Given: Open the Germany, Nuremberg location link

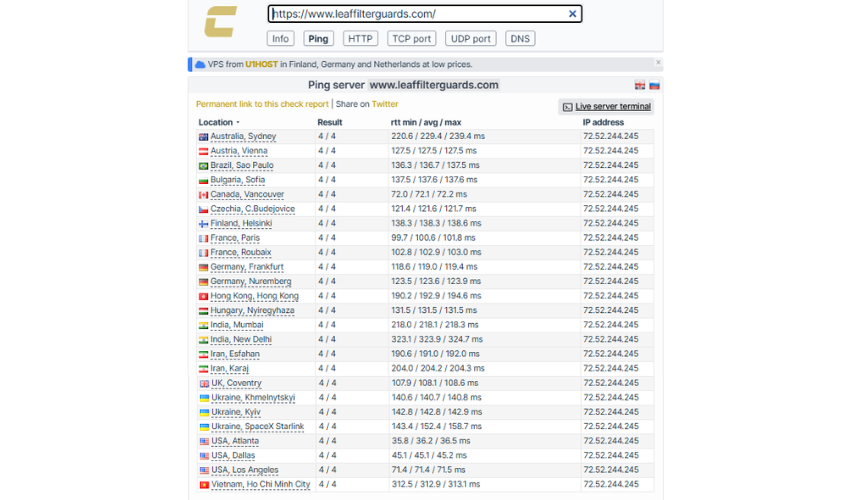Looking at the screenshot, I should pos(251,282).
